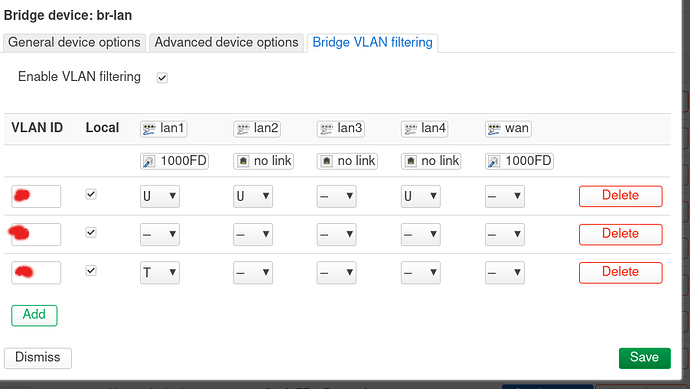Toggle Local checkbox in second VLAN row

pyautogui.click(x=91, y=232)
